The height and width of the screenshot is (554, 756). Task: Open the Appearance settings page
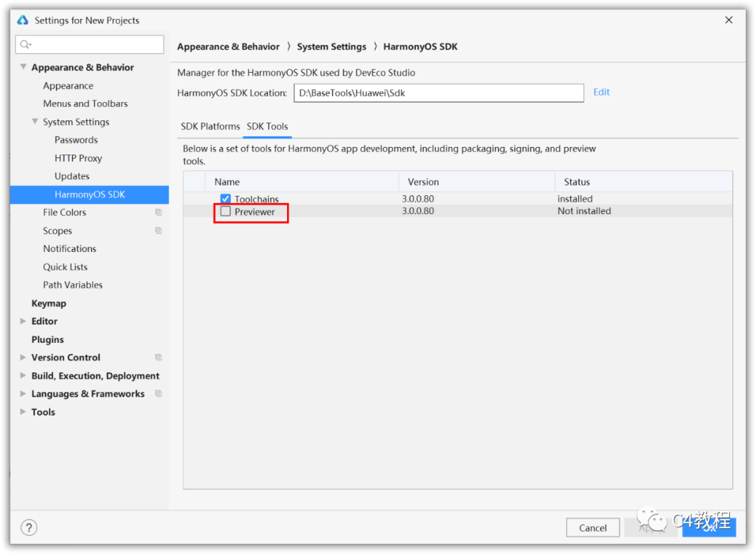tap(68, 86)
